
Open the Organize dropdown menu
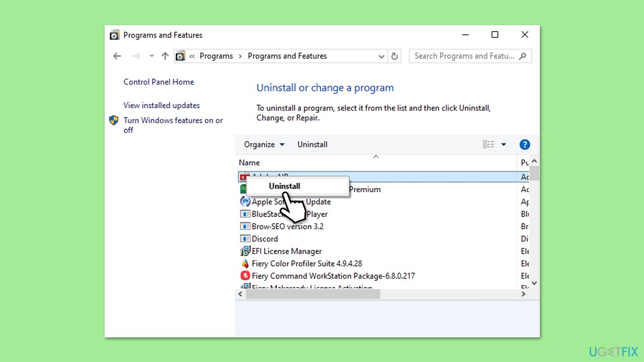click(x=264, y=144)
